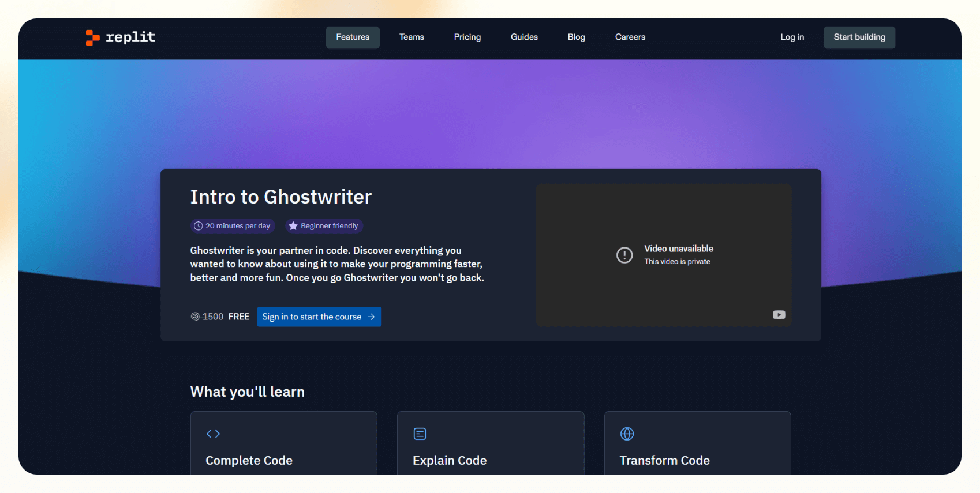980x493 pixels.
Task: Click the Start building button
Action: [x=859, y=37]
